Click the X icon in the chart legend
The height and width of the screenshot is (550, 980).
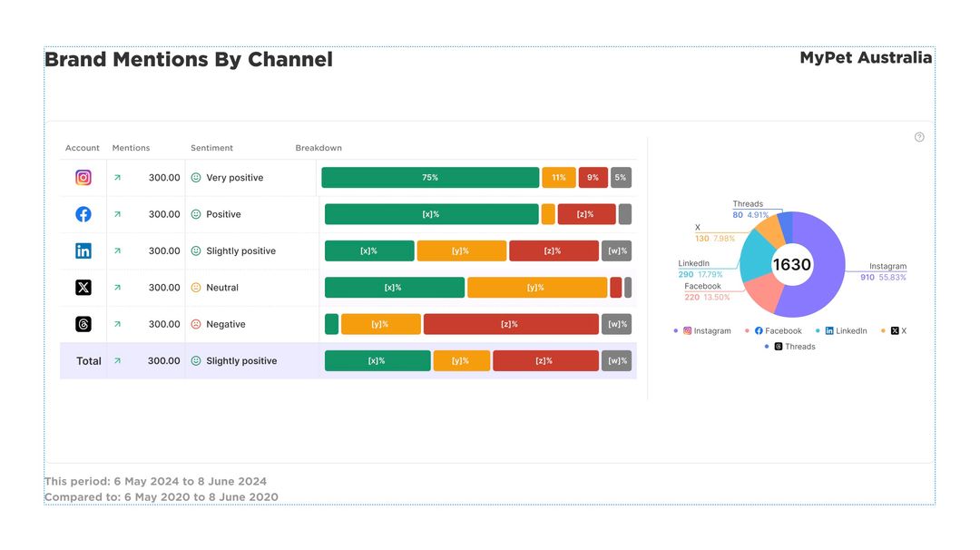click(893, 330)
